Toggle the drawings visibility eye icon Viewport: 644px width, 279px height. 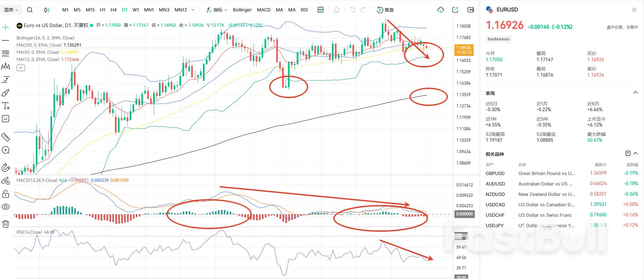click(x=6, y=207)
